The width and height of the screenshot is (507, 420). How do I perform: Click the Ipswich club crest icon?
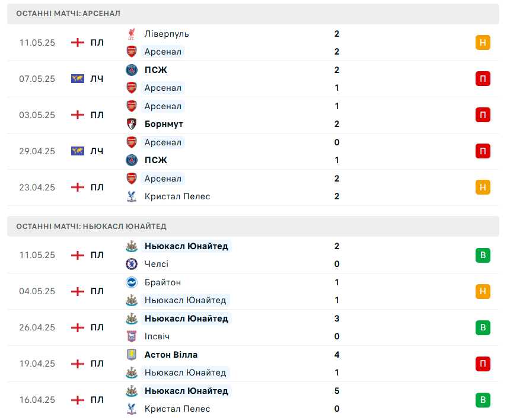coord(131,336)
